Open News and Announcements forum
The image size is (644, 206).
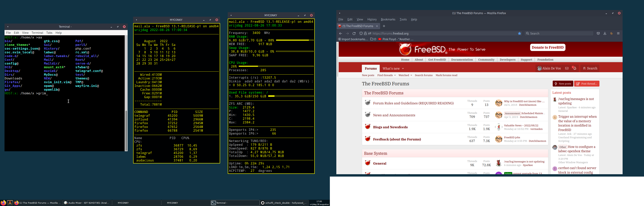click(394, 115)
